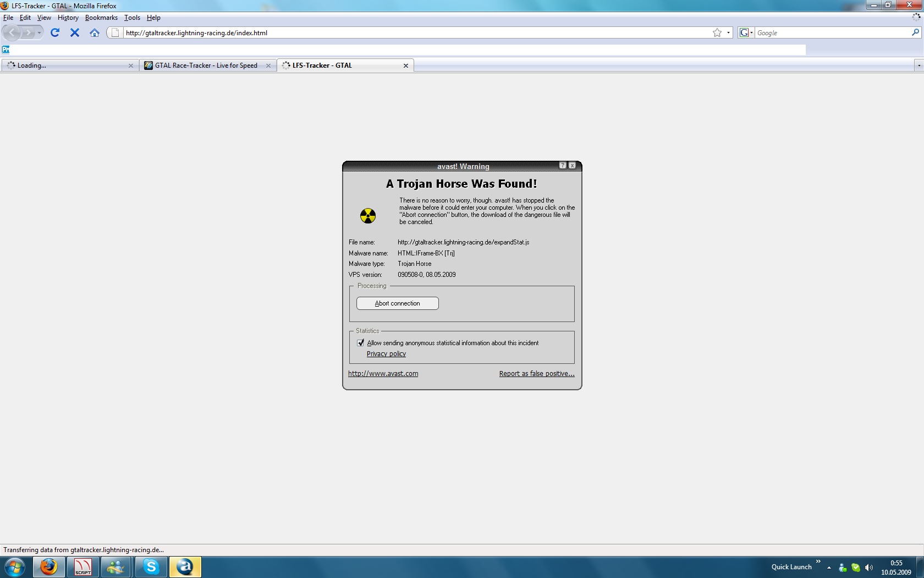Close the LFS-Tracker - GTAL tab
This screenshot has width=924, height=578.
click(406, 66)
